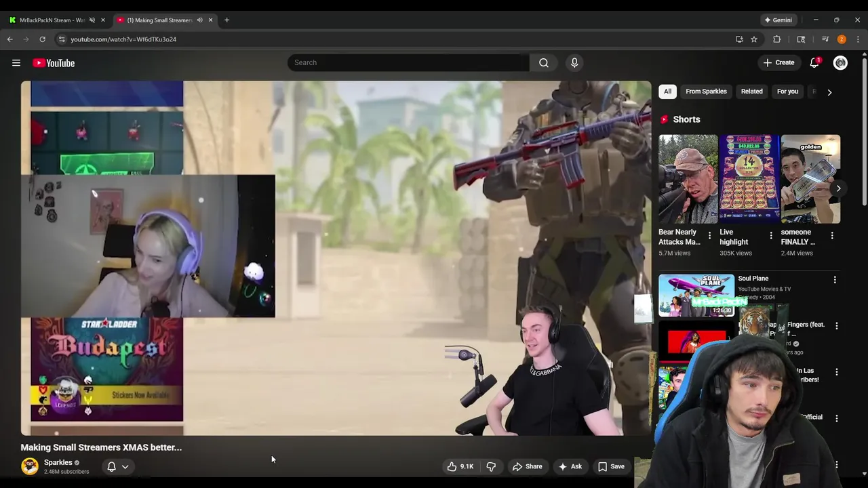The width and height of the screenshot is (868, 488).
Task: Mute the Making Small Streamers tab audio
Action: coord(199,20)
